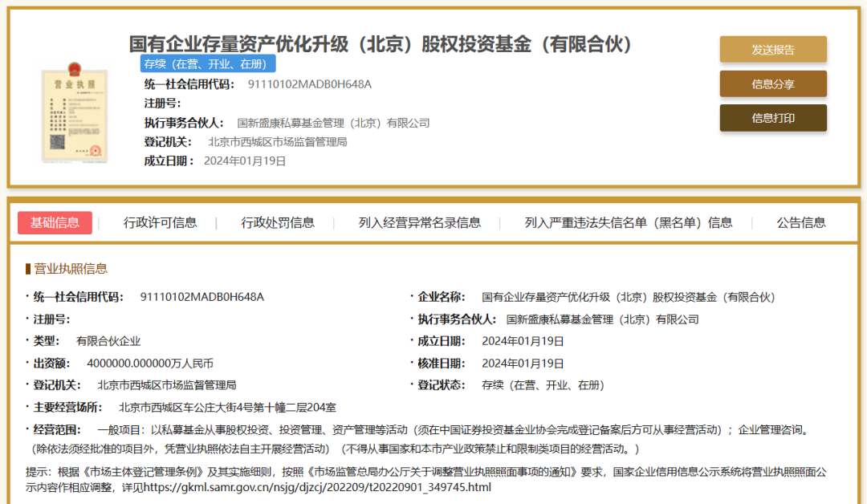Click address 北京市西城区车公庄大街4号第十幢二层204室
The height and width of the screenshot is (504, 867).
[x=227, y=408]
